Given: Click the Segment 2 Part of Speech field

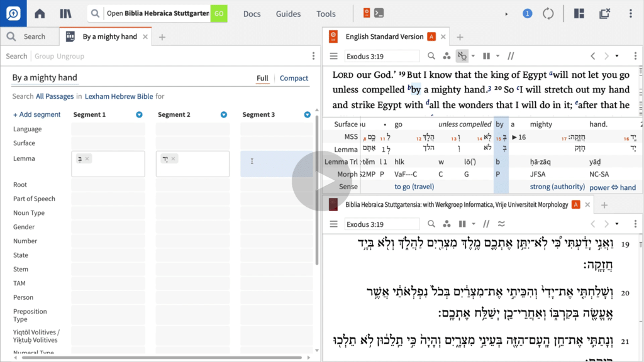Looking at the screenshot, I should tap(192, 199).
